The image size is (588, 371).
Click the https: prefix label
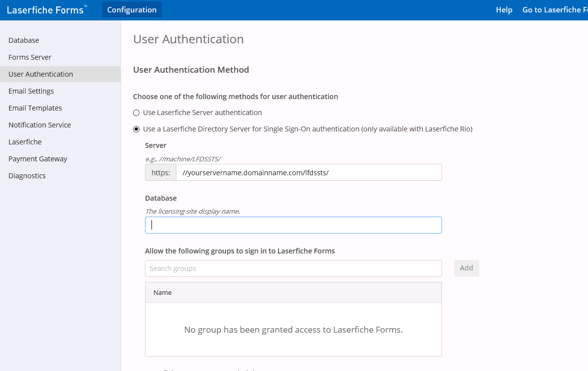click(161, 172)
